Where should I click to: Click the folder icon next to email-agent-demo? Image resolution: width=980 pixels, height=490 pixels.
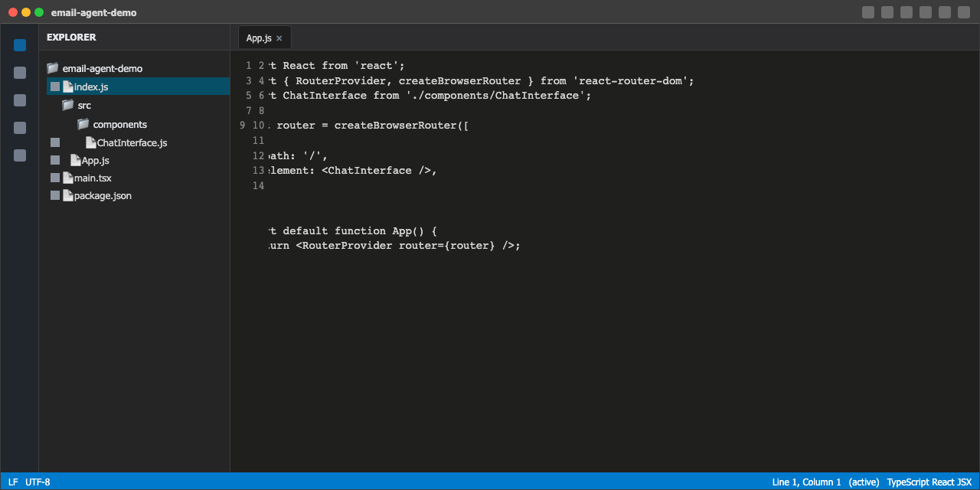tap(52, 67)
